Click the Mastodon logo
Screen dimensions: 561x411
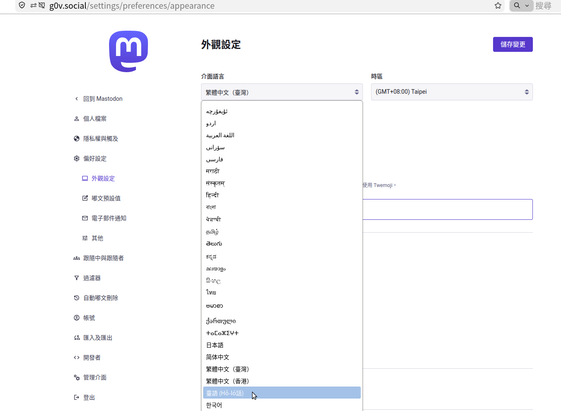[x=128, y=51]
